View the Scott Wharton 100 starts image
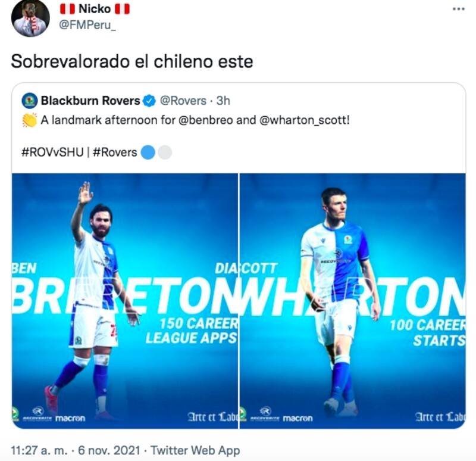The height and width of the screenshot is (461, 476). [x=353, y=301]
